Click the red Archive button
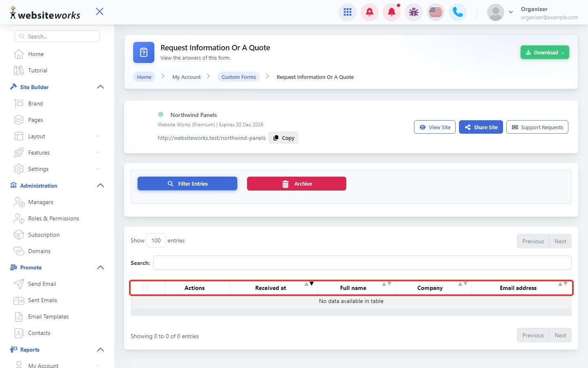588x368 pixels. 296,184
